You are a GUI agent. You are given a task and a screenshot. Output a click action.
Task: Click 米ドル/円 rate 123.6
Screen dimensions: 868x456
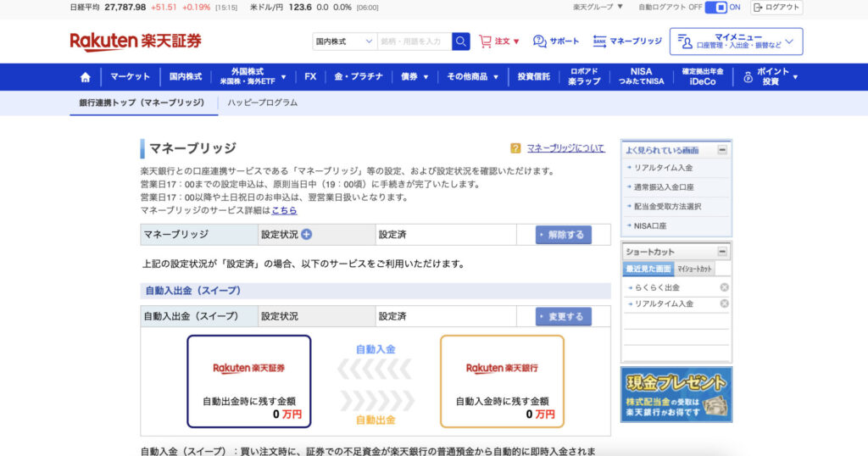(x=300, y=7)
